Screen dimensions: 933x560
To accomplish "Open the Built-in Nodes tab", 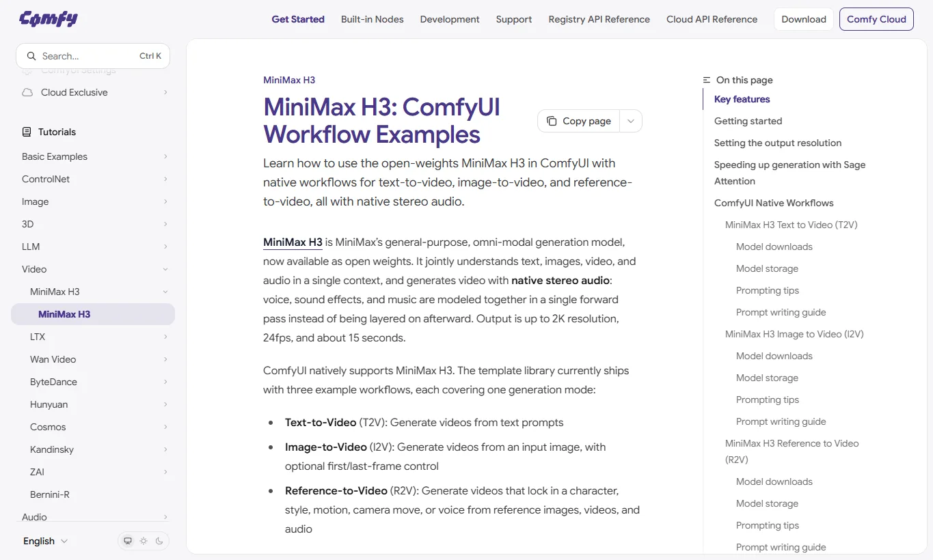I will pyautogui.click(x=373, y=19).
